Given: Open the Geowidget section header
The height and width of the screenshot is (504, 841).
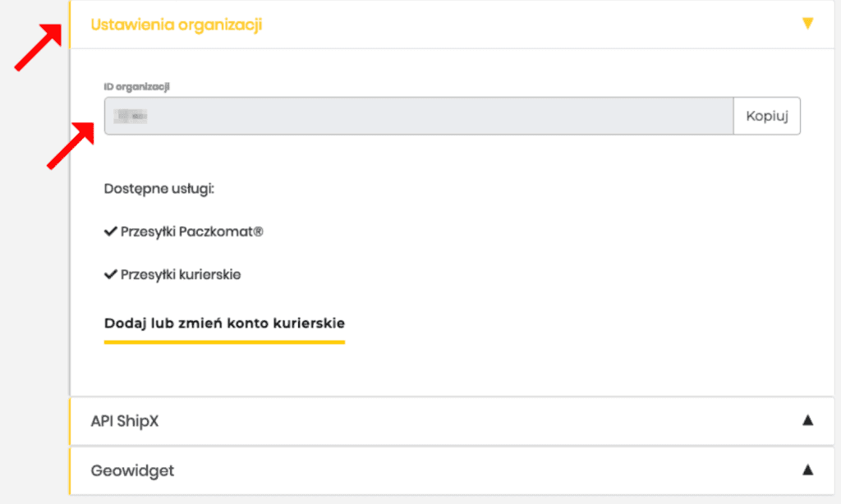Looking at the screenshot, I should pyautogui.click(x=132, y=471).
